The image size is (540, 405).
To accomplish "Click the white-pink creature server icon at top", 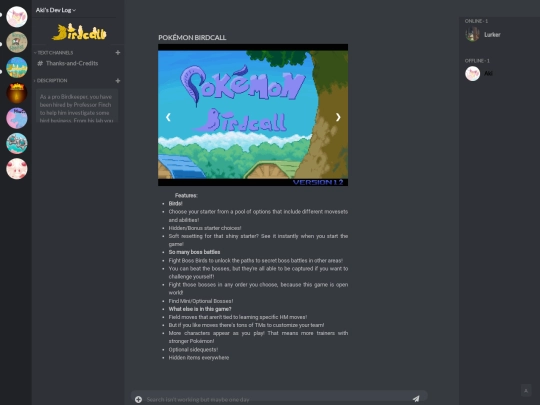I will [17, 17].
